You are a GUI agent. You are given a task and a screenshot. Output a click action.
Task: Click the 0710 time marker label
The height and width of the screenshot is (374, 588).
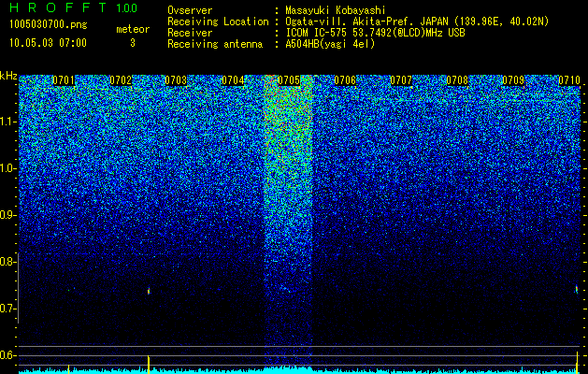pyautogui.click(x=569, y=80)
